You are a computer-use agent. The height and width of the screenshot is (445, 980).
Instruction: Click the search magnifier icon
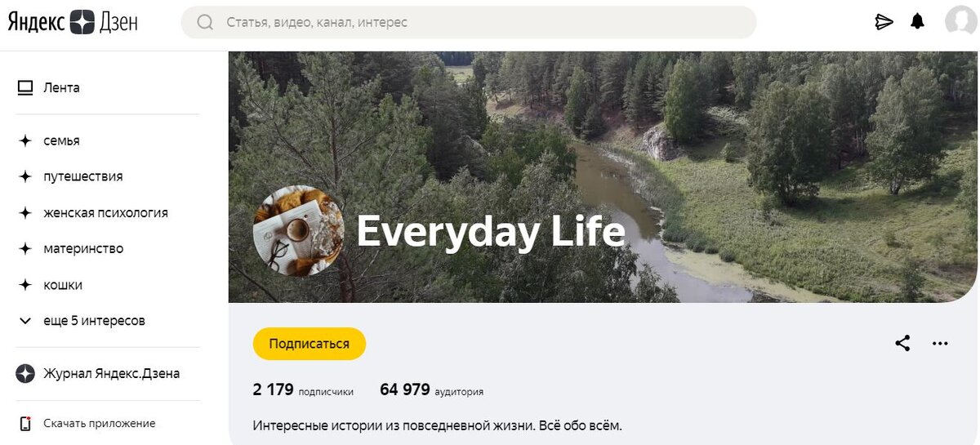point(206,23)
